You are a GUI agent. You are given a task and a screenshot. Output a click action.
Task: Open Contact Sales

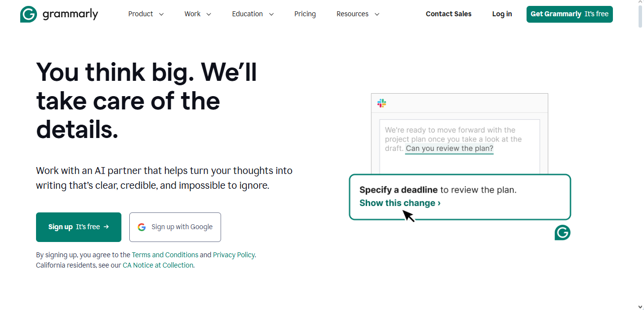tap(449, 14)
